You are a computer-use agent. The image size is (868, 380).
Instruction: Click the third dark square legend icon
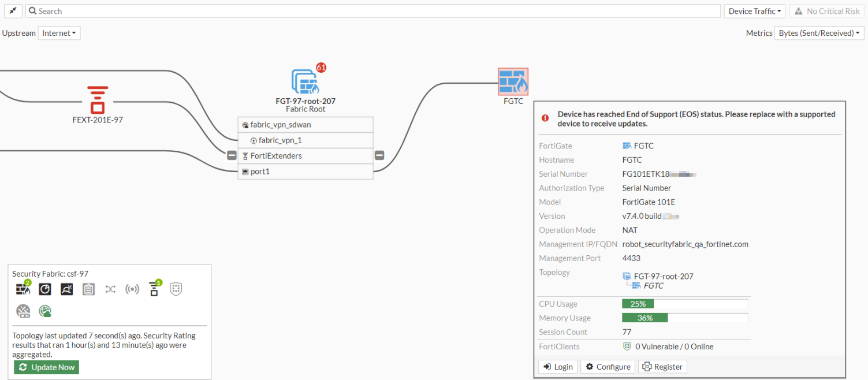point(67,289)
